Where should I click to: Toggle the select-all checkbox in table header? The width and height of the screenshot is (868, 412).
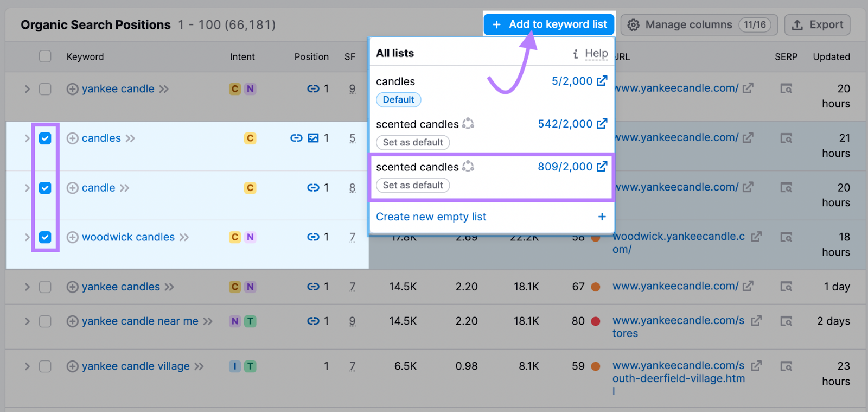pyautogui.click(x=45, y=56)
